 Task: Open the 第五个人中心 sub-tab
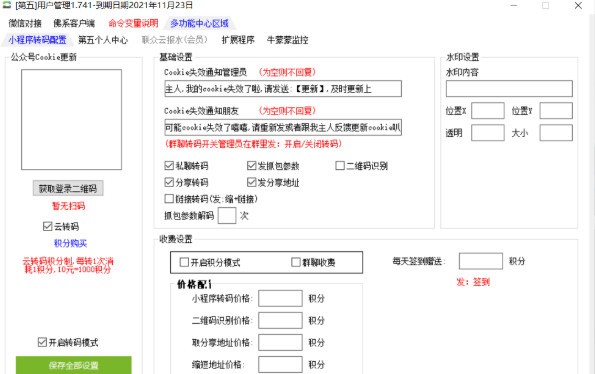(103, 40)
